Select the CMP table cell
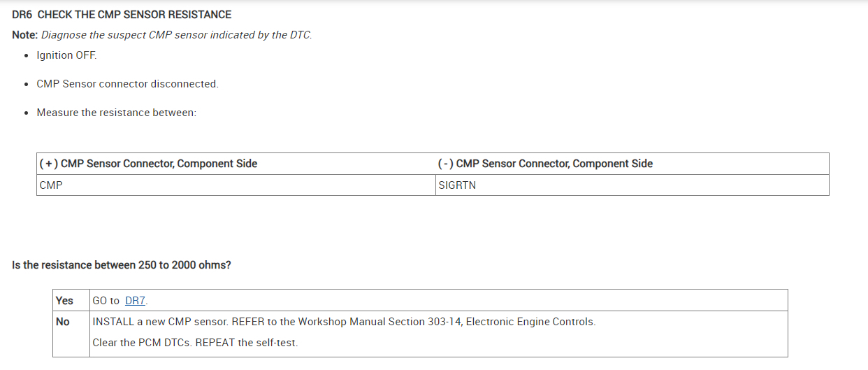868x370 pixels. pyautogui.click(x=51, y=185)
